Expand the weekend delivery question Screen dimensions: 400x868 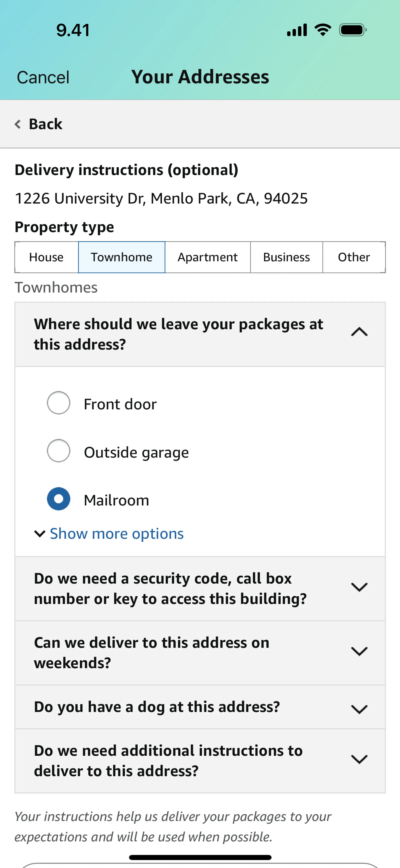200,653
